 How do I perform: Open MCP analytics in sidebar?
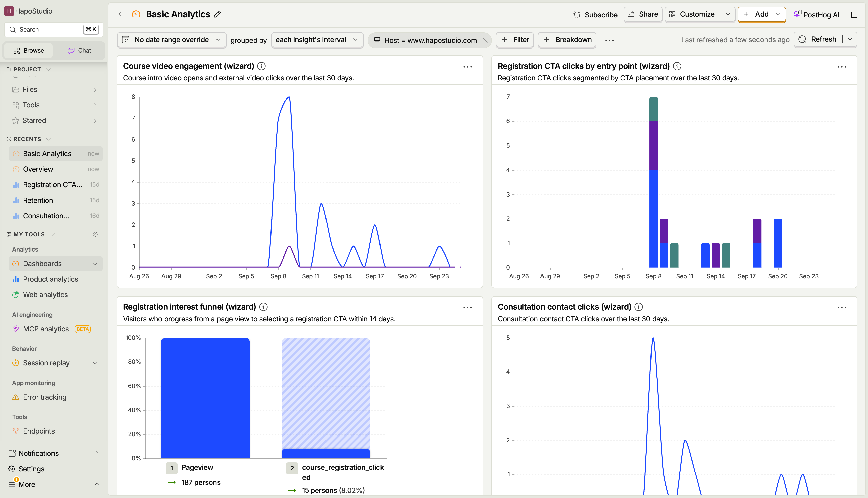pos(56,329)
